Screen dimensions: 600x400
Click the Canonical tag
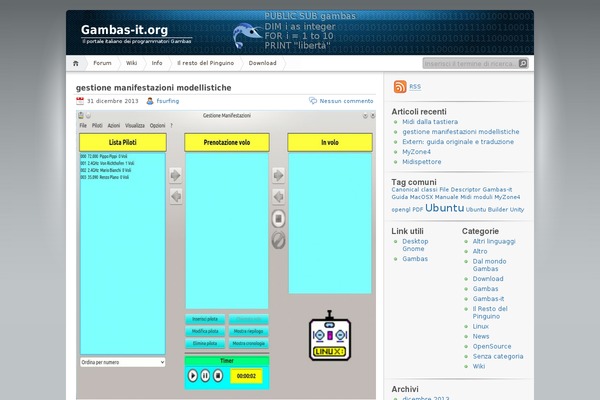[x=405, y=189]
